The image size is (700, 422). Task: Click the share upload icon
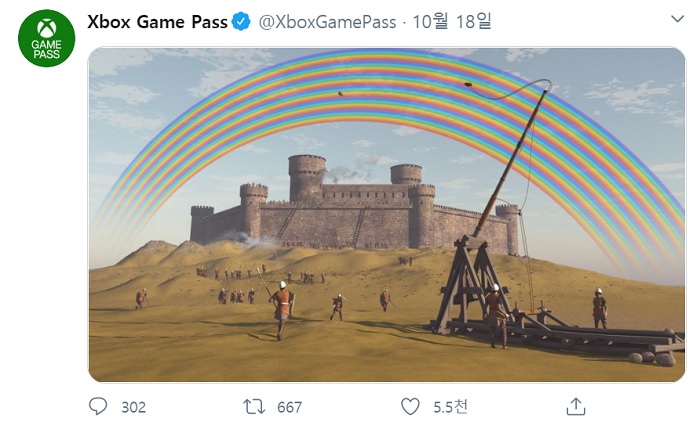click(x=575, y=406)
